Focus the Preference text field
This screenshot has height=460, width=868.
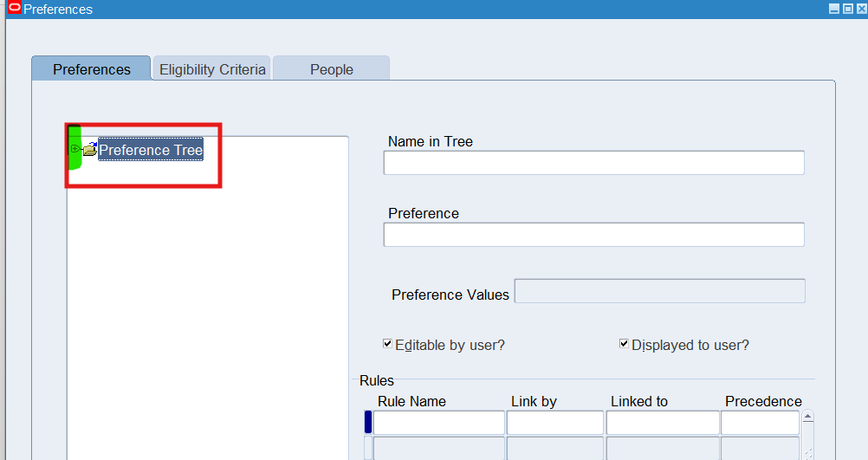[x=593, y=235]
